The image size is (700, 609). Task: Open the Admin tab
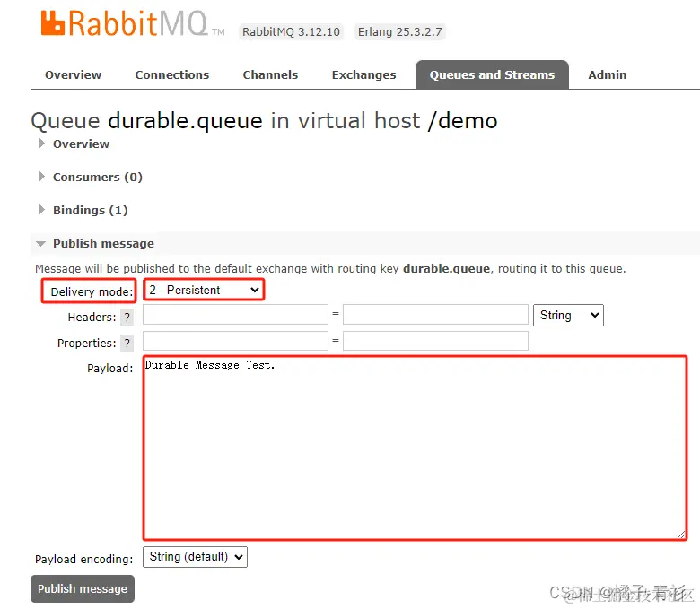click(608, 75)
